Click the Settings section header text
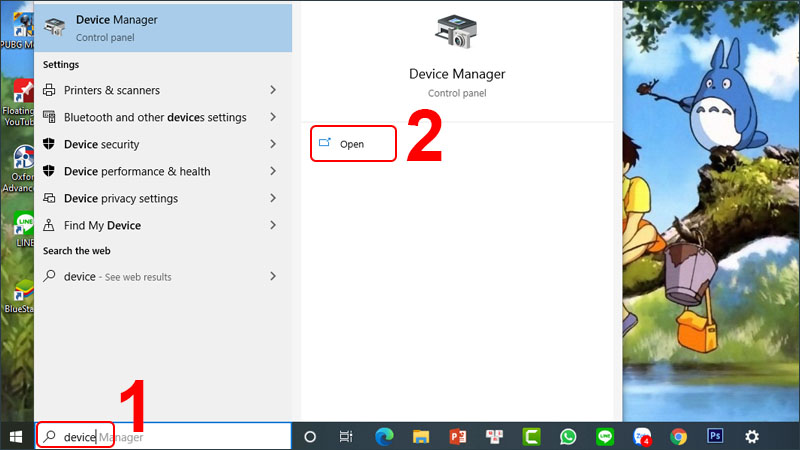Screen dimensions: 800x450 point(61,65)
